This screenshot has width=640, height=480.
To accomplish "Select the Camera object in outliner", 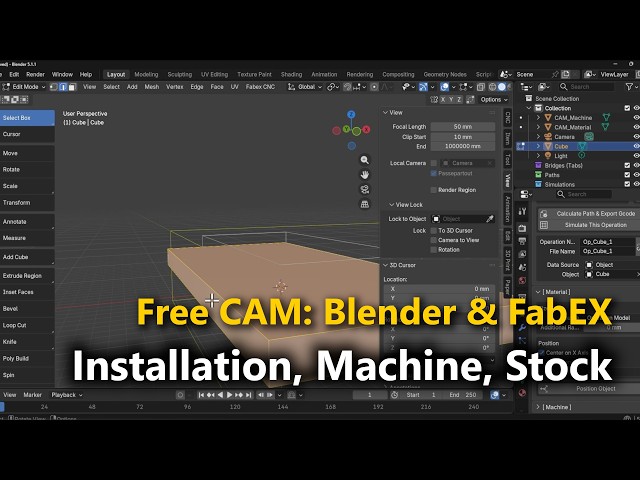I will pos(564,137).
